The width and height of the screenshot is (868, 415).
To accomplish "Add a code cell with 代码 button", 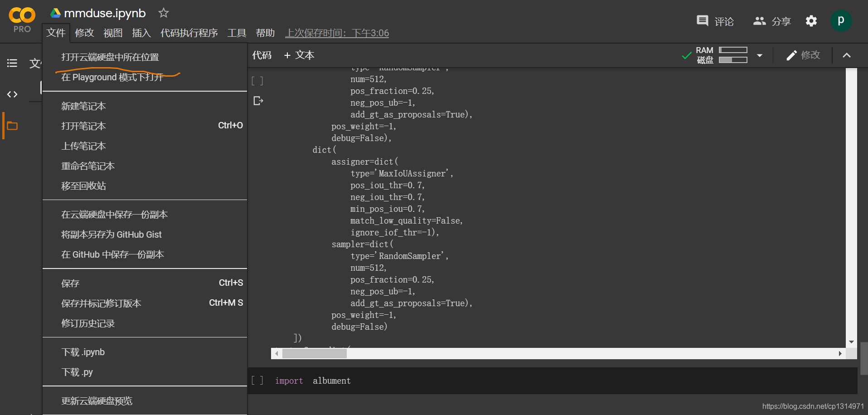I will pos(262,55).
